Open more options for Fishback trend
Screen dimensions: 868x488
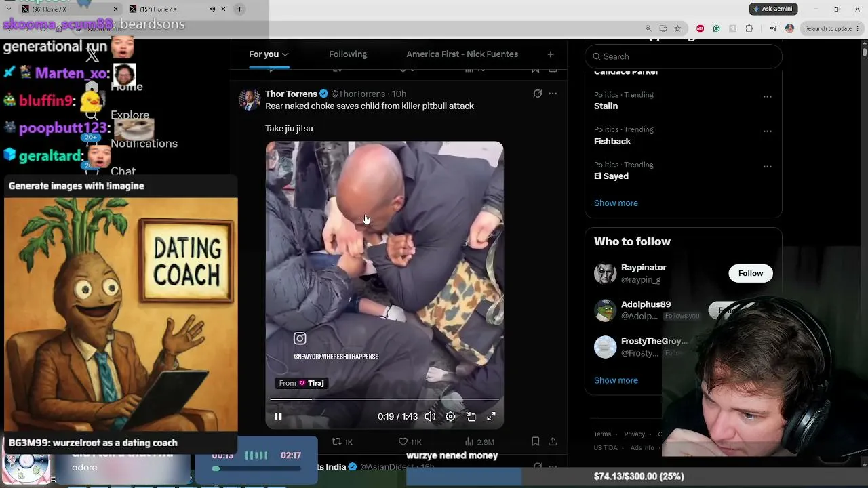pos(767,131)
